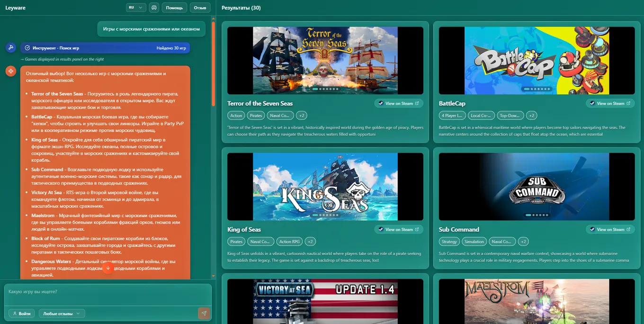Click the Leyware logo text
The width and height of the screenshot is (644, 324).
(x=16, y=8)
